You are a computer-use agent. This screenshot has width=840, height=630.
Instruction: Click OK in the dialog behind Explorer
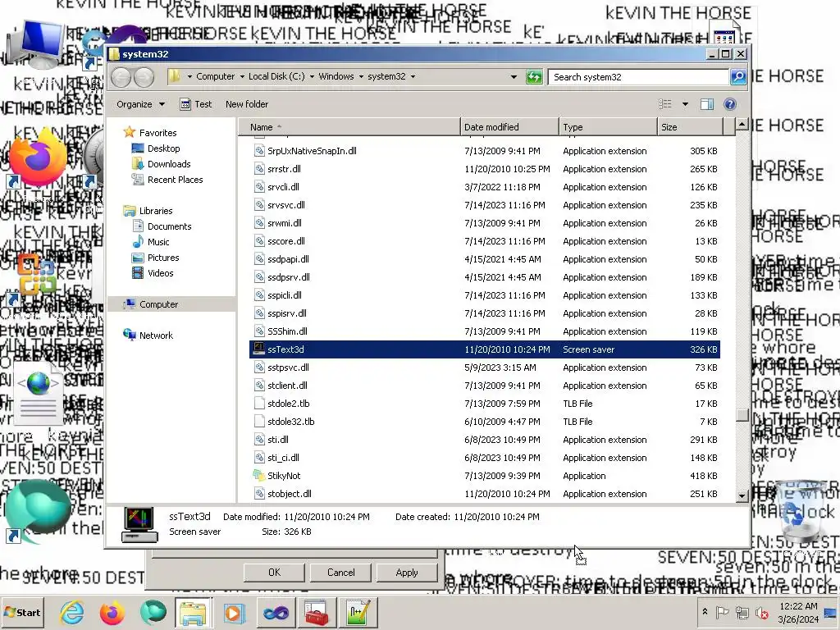tap(274, 572)
